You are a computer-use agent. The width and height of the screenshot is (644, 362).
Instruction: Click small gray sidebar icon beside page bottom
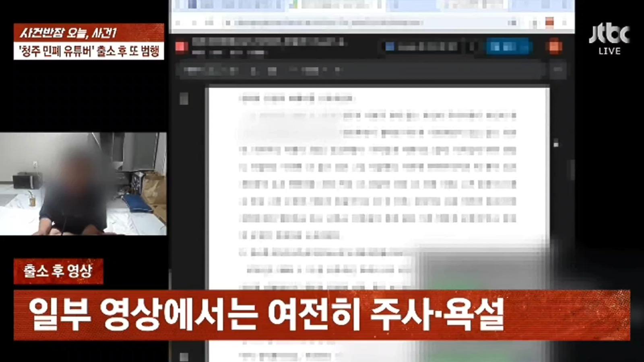click(x=184, y=357)
